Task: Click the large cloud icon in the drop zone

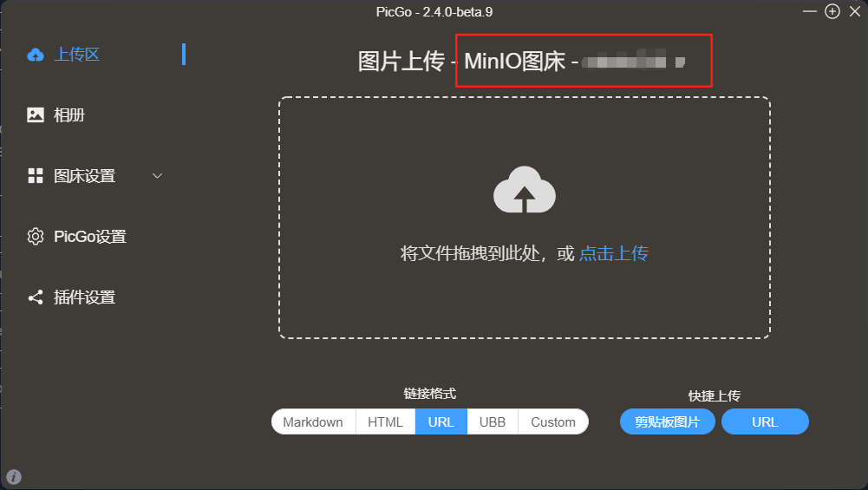Action: (524, 189)
